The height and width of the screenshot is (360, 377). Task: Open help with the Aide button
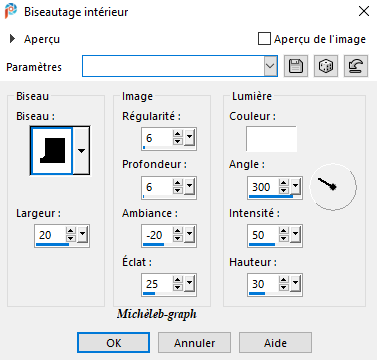pos(275,342)
